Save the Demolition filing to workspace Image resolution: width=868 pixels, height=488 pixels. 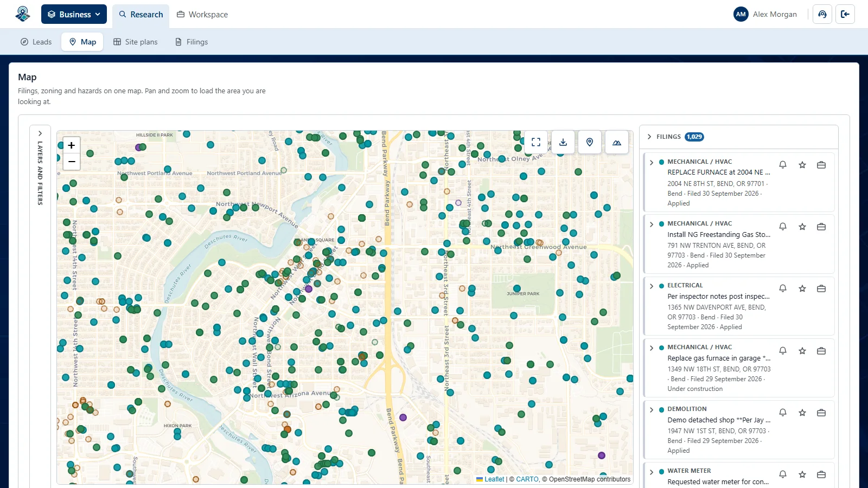[821, 413]
